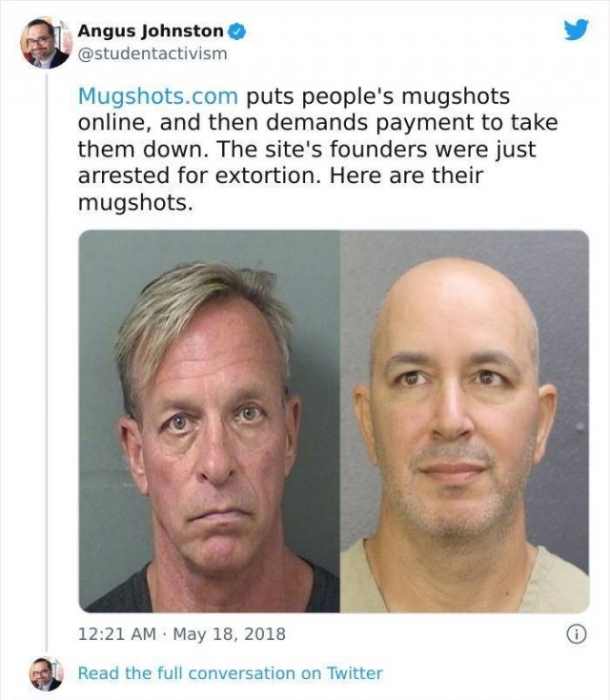Open the Angus Johnston display name
Viewport: 610px width, 700px height.
[x=151, y=31]
